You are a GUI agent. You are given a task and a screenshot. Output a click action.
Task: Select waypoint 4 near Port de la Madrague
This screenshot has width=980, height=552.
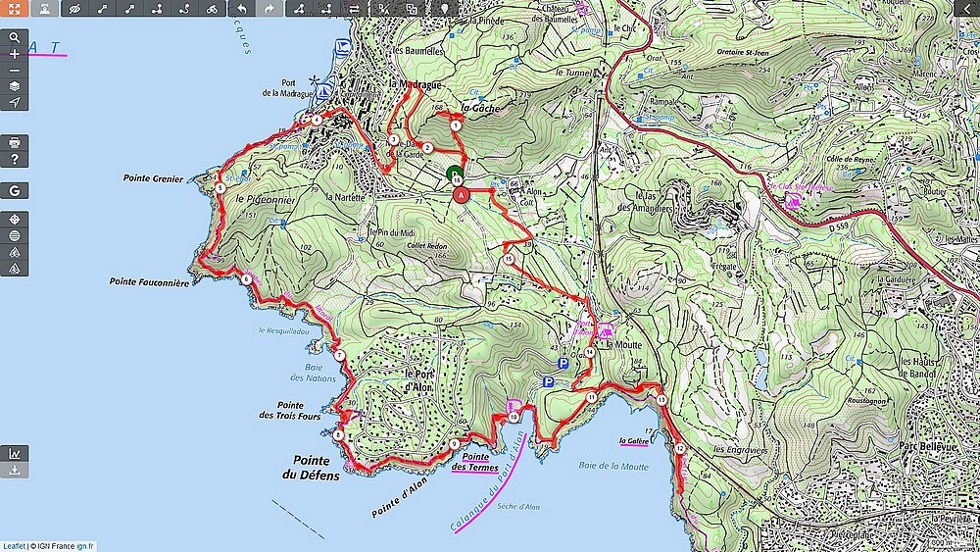tap(317, 120)
